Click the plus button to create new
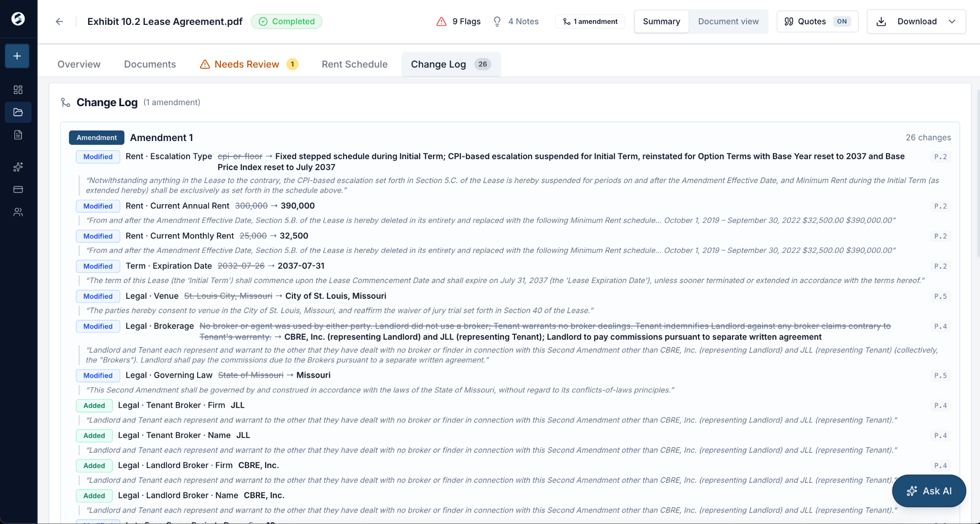Image resolution: width=980 pixels, height=524 pixels. pyautogui.click(x=17, y=56)
